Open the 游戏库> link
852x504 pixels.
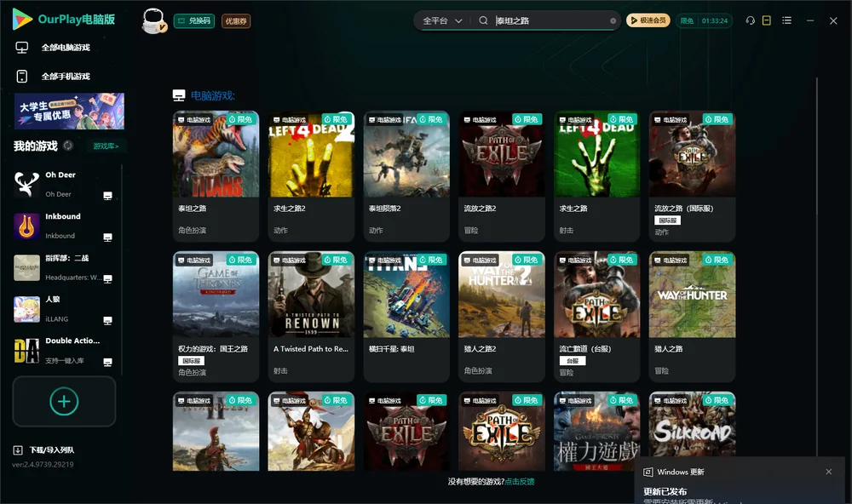pos(106,146)
